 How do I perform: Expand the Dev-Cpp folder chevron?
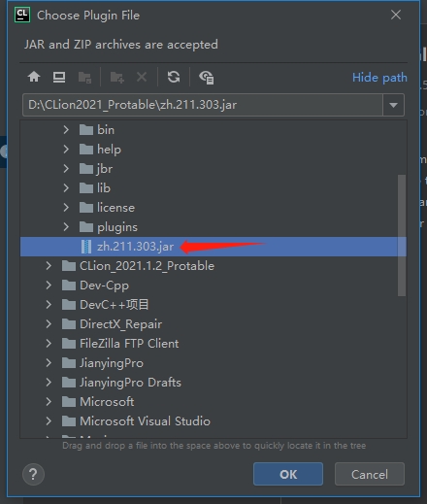pos(49,286)
